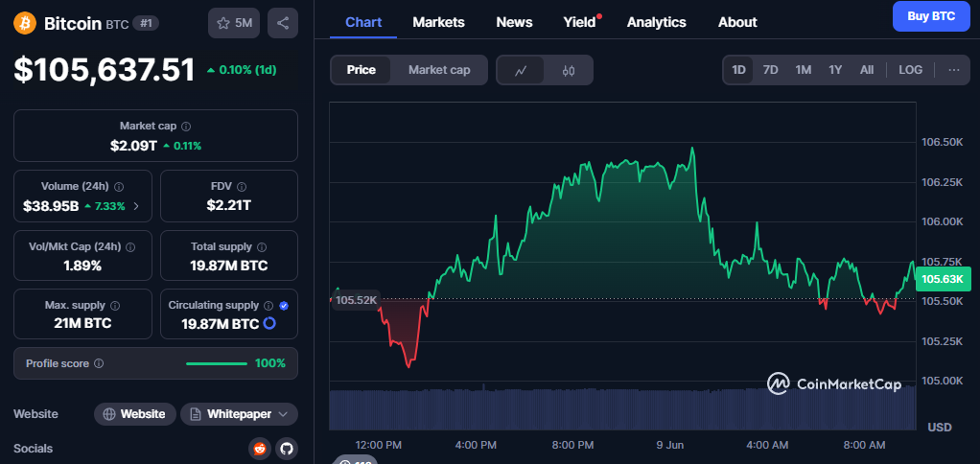Open chart more options ellipsis
Image resolution: width=980 pixels, height=464 pixels.
tap(954, 70)
